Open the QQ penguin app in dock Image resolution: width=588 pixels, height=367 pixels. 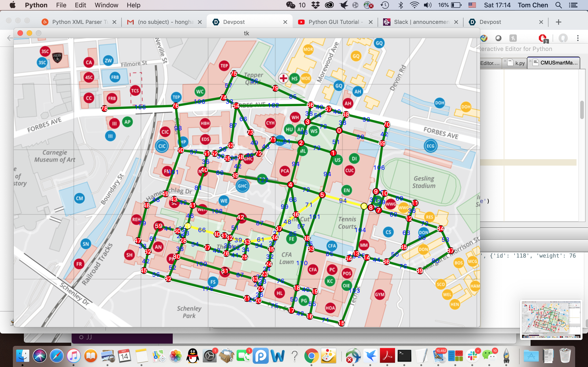[x=193, y=356]
